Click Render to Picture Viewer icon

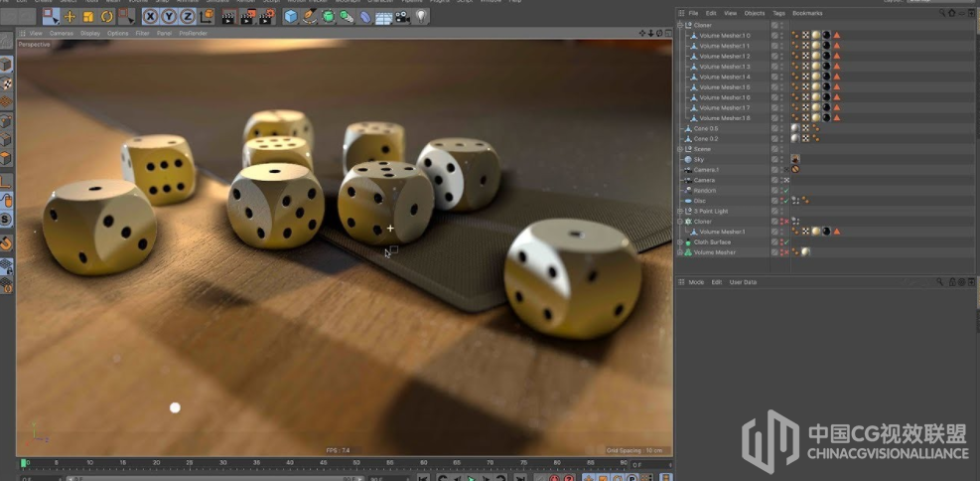pyautogui.click(x=247, y=17)
